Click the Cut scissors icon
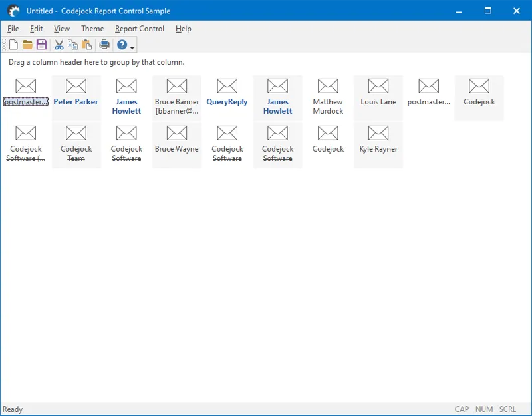The image size is (532, 416). click(59, 45)
